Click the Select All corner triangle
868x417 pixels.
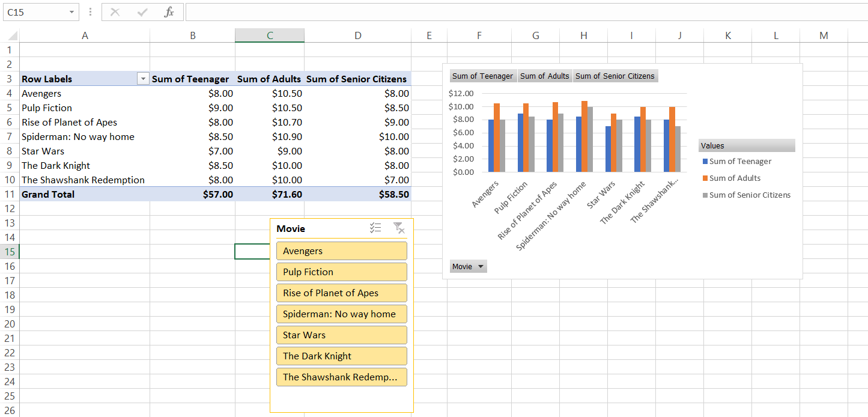pos(13,36)
